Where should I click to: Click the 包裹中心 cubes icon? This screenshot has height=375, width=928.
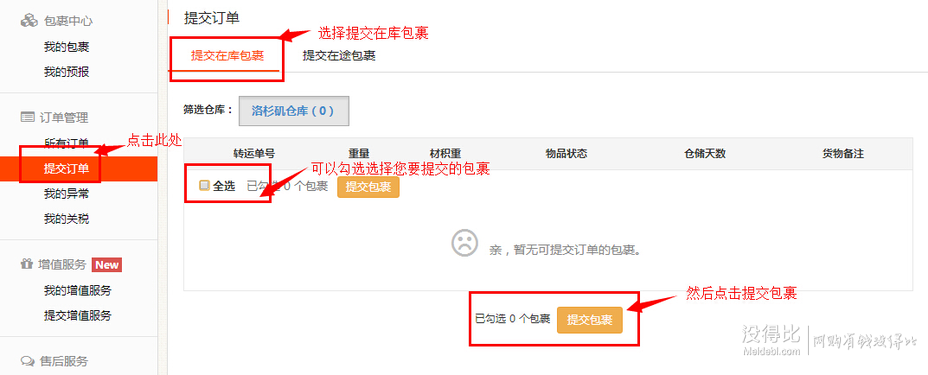click(x=29, y=21)
